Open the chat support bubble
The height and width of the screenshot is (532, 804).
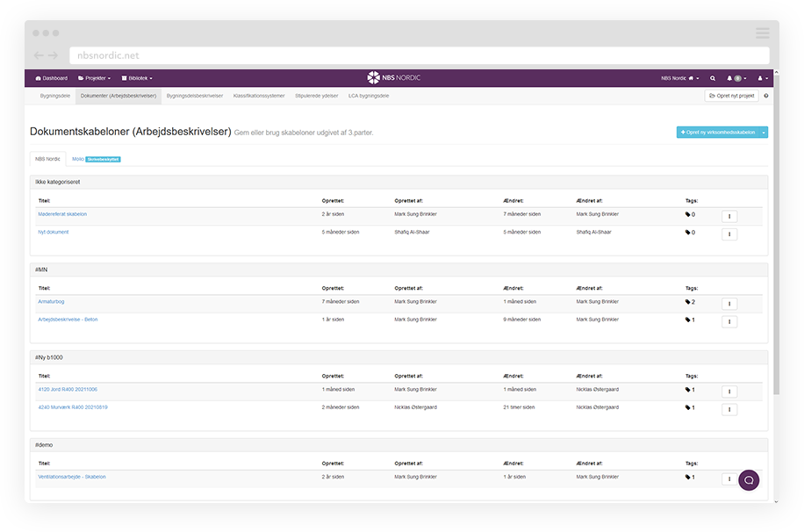point(749,480)
